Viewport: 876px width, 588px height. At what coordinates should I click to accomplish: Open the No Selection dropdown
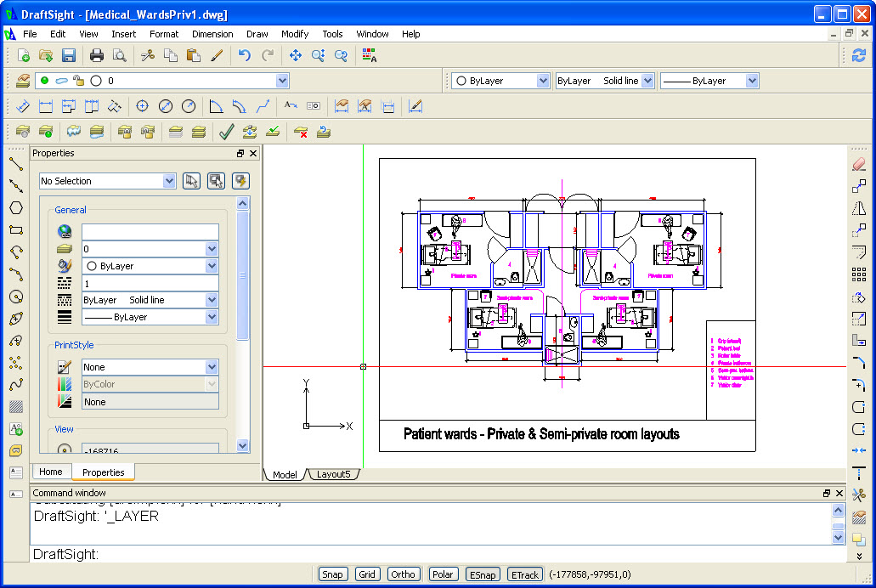tap(169, 180)
